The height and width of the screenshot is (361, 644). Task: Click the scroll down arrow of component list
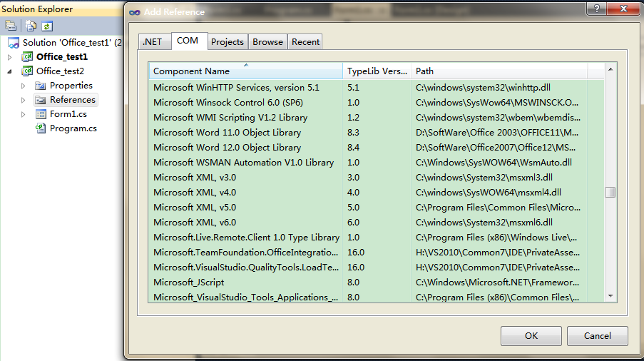[610, 296]
